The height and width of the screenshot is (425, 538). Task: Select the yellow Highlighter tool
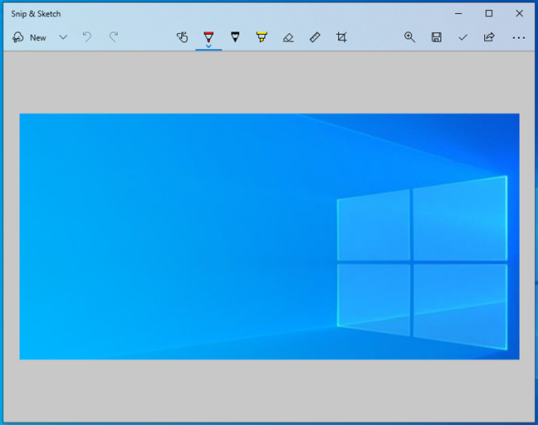tap(261, 37)
